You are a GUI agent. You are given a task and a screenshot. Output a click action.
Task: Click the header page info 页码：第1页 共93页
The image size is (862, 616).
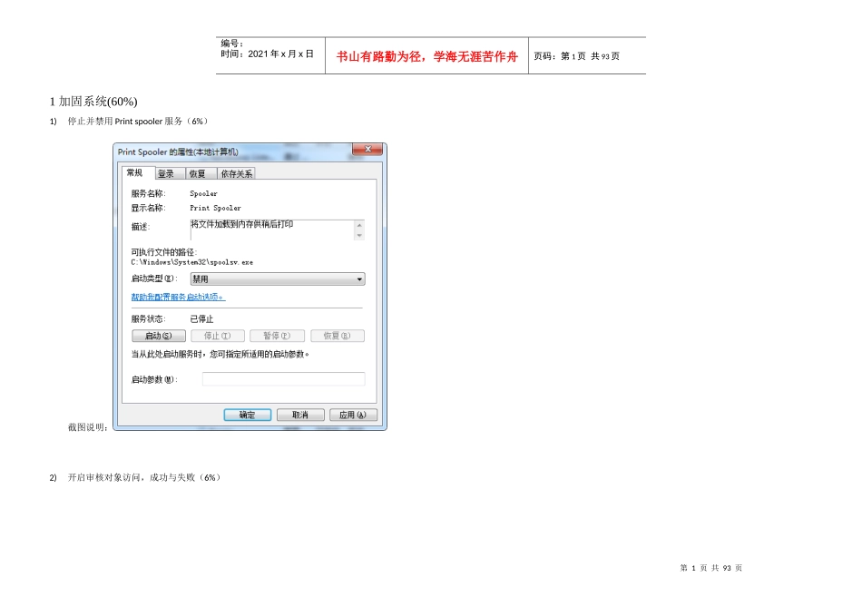coord(577,56)
